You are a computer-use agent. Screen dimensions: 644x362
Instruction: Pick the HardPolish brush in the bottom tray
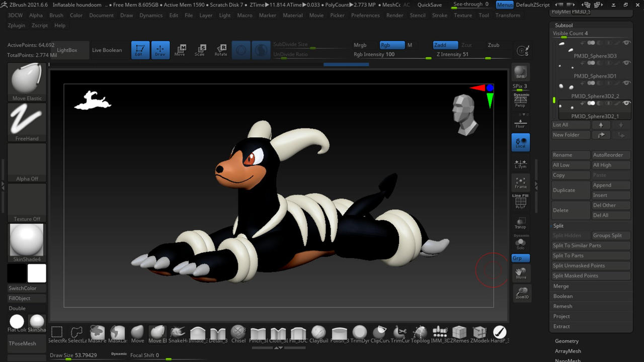point(500,333)
